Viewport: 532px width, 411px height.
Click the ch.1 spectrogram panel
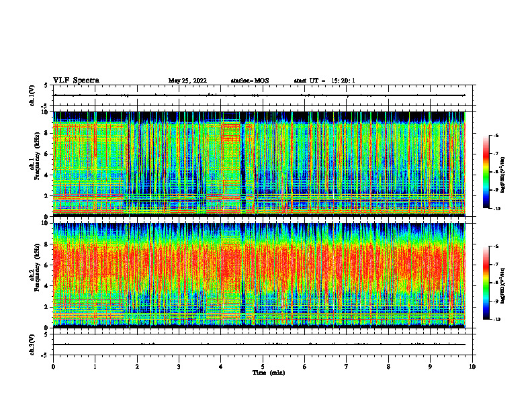coord(259,164)
